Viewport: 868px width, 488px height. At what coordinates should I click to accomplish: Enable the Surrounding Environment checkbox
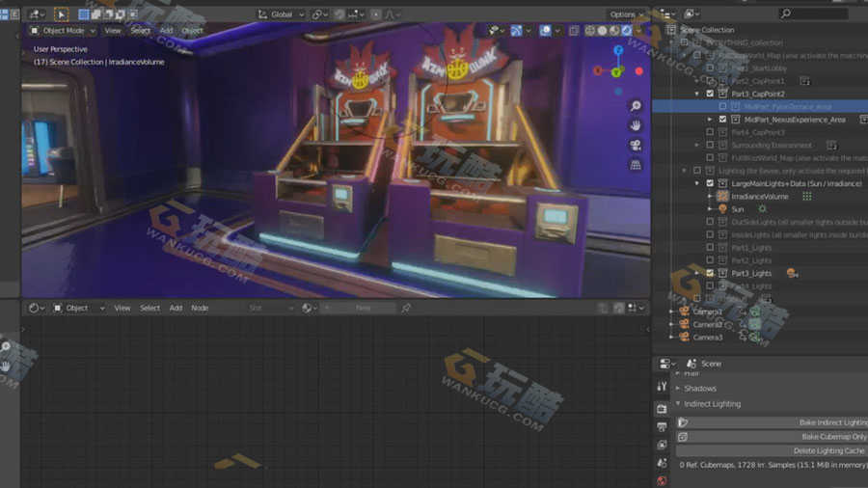click(710, 145)
